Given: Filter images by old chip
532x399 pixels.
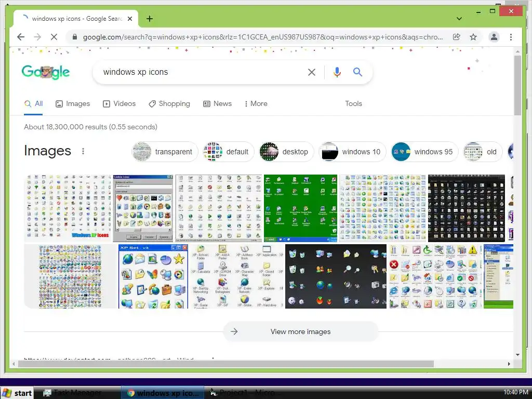Looking at the screenshot, I should click(x=483, y=152).
